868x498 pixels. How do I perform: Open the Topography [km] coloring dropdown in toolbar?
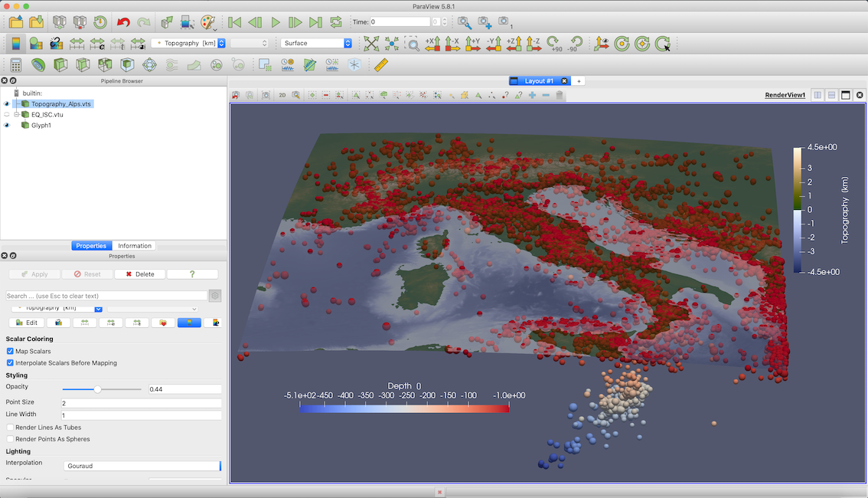click(188, 43)
